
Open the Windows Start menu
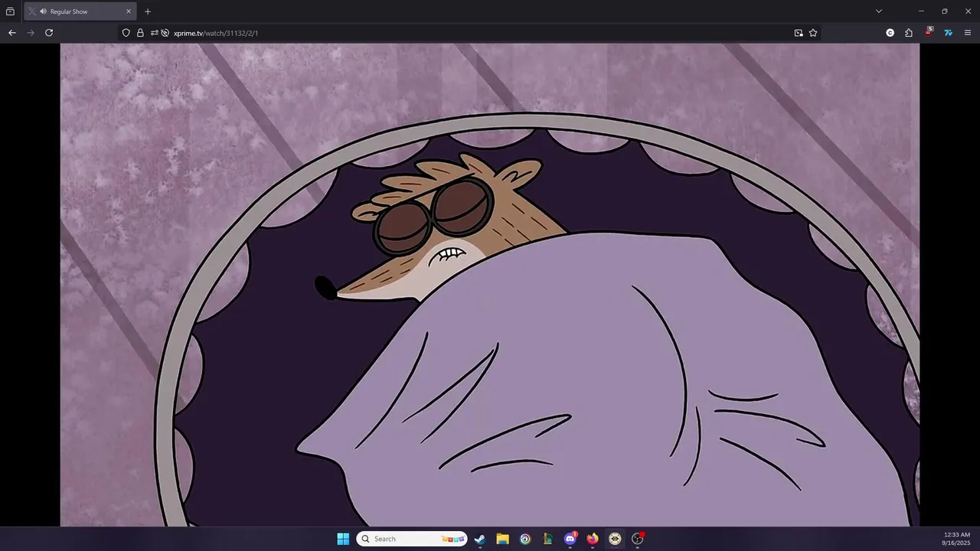pyautogui.click(x=343, y=539)
